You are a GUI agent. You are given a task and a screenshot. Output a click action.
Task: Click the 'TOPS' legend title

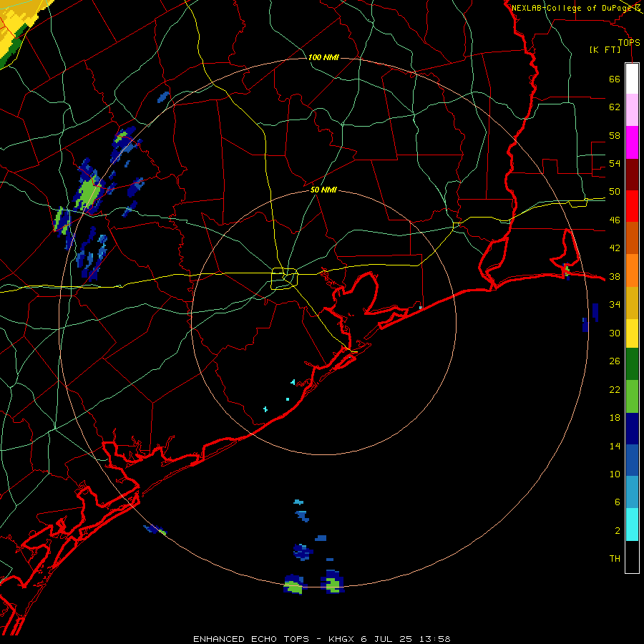[x=629, y=43]
